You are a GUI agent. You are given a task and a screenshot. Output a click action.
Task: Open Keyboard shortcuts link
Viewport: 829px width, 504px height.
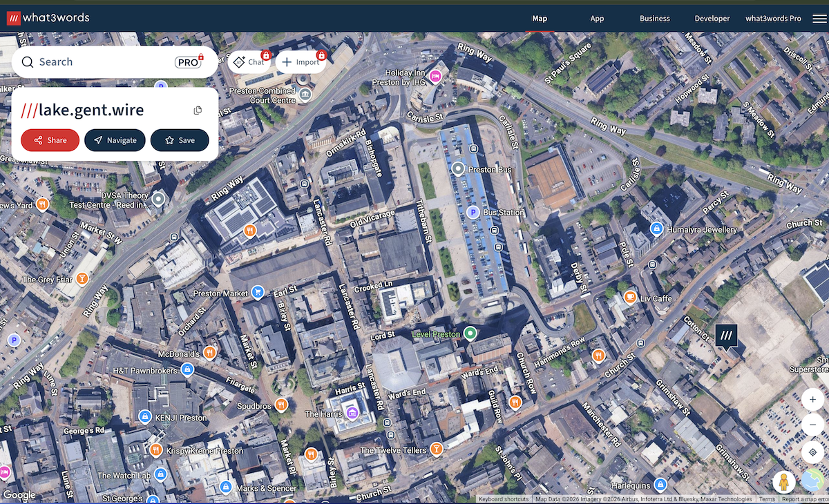click(504, 499)
